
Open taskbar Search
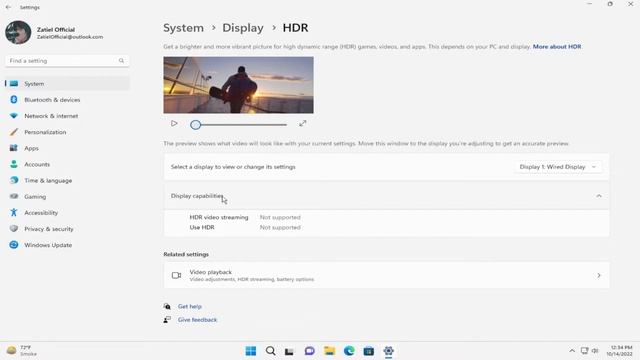[270, 351]
